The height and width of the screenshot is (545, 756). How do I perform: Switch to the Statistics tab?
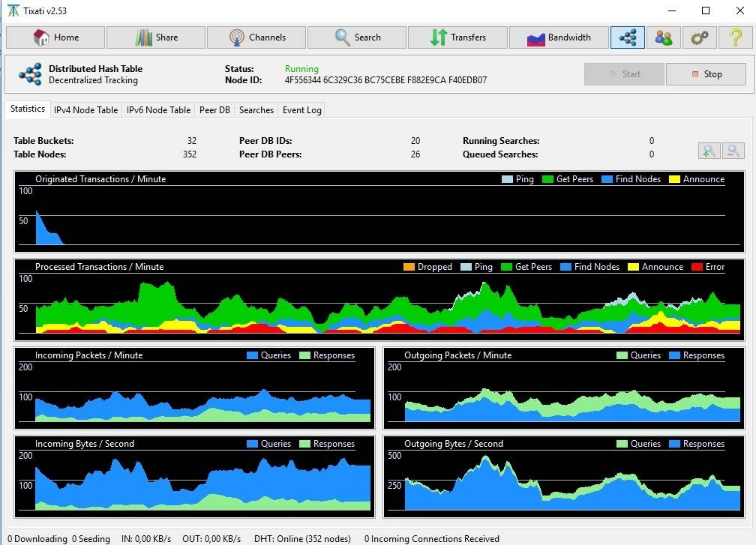(28, 109)
